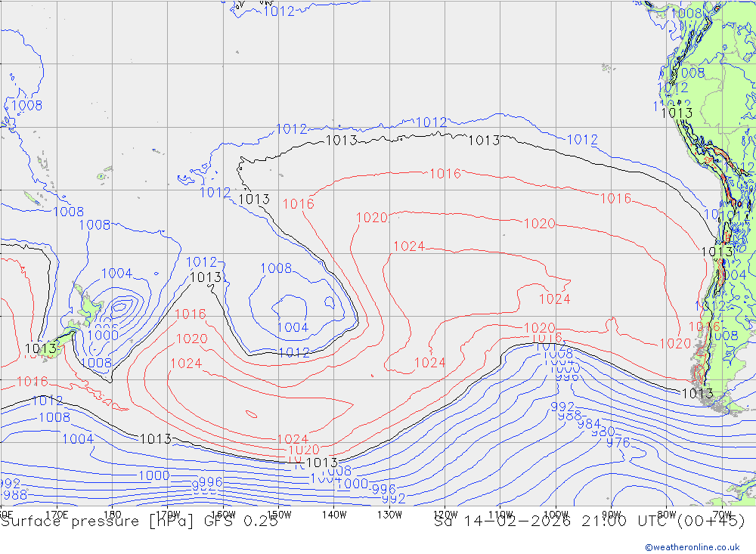Image resolution: width=756 pixels, height=554 pixels.
Task: Click the 976 isobar label
Action: tap(618, 442)
